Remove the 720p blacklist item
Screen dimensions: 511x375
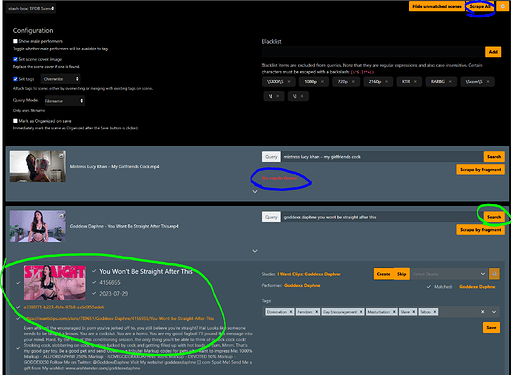[x=353, y=82]
